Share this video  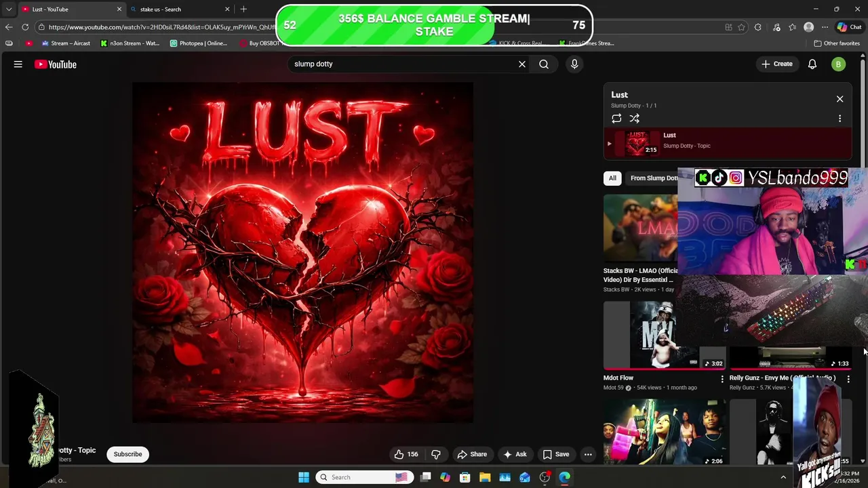472,454
